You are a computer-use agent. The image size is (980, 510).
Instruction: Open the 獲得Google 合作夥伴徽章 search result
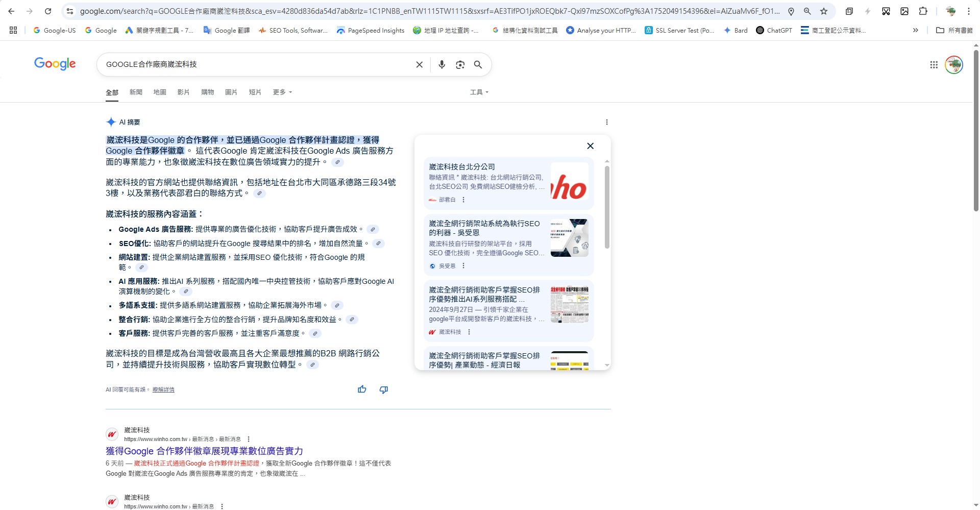pos(204,451)
